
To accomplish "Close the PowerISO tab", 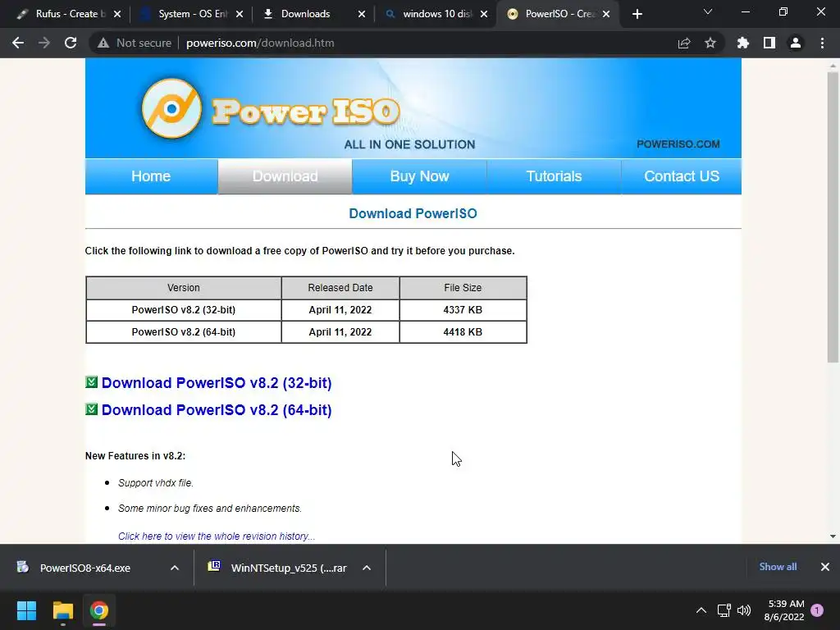I will pyautogui.click(x=606, y=14).
